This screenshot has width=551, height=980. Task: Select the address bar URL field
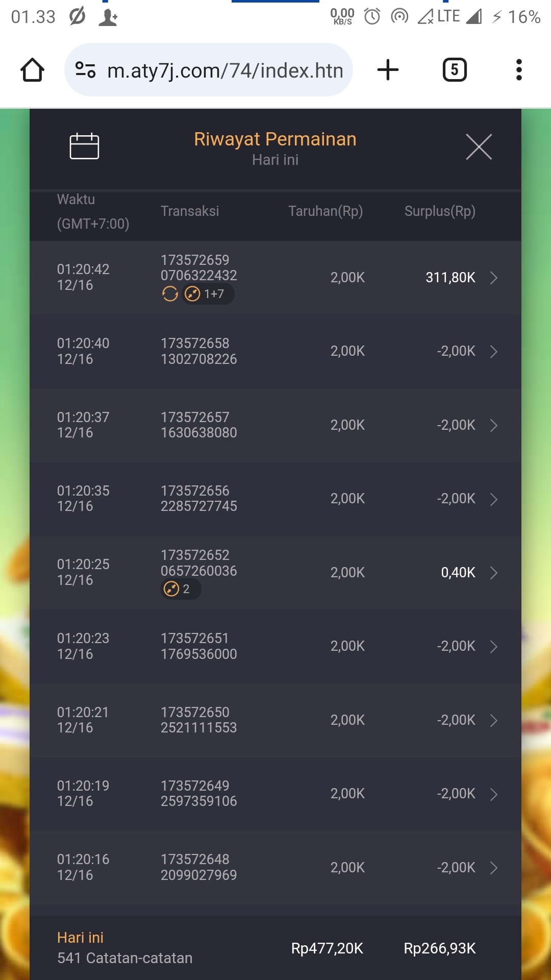(x=224, y=70)
